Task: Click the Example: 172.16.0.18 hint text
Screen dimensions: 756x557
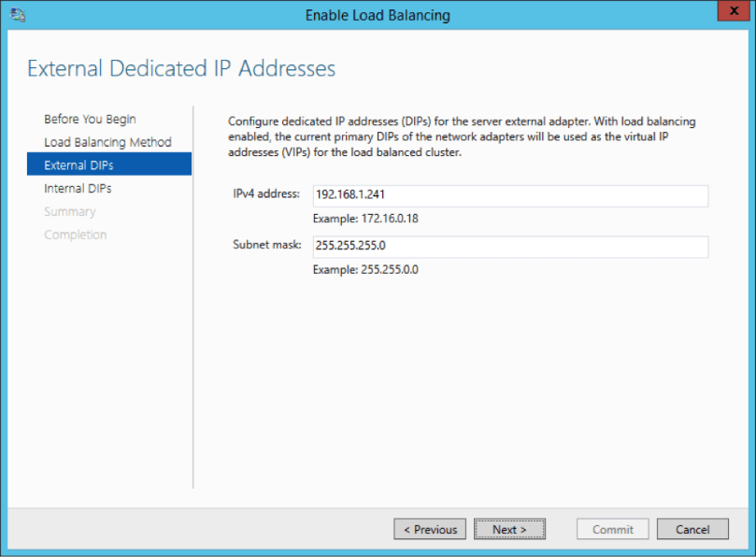Action: click(x=365, y=219)
